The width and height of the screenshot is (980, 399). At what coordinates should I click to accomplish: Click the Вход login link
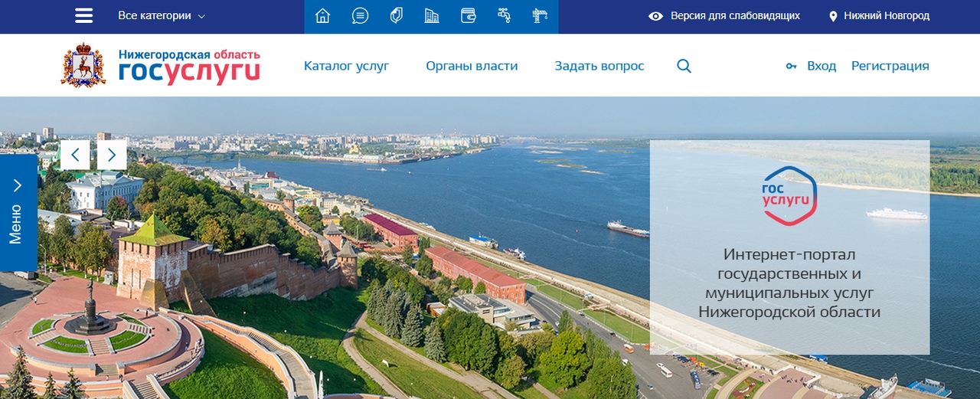822,66
